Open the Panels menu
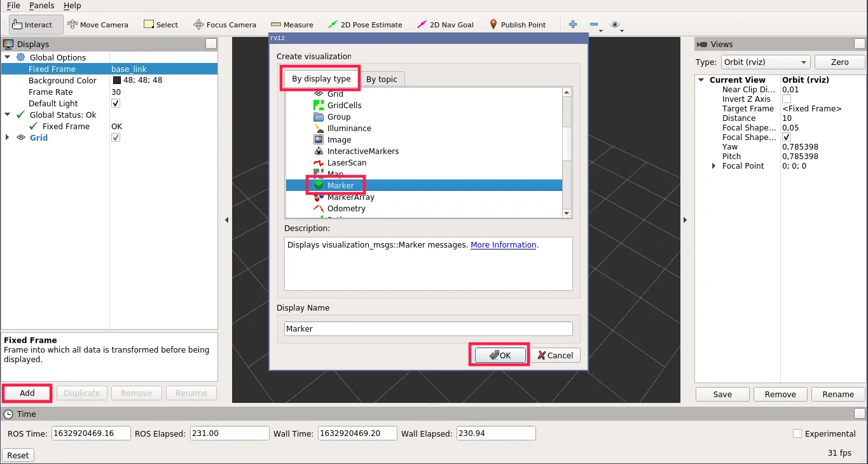868x464 pixels. pos(41,6)
